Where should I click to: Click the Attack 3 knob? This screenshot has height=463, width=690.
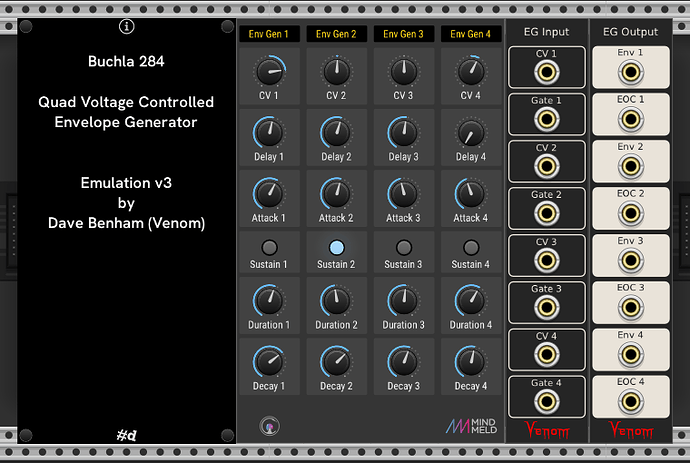coord(404,194)
